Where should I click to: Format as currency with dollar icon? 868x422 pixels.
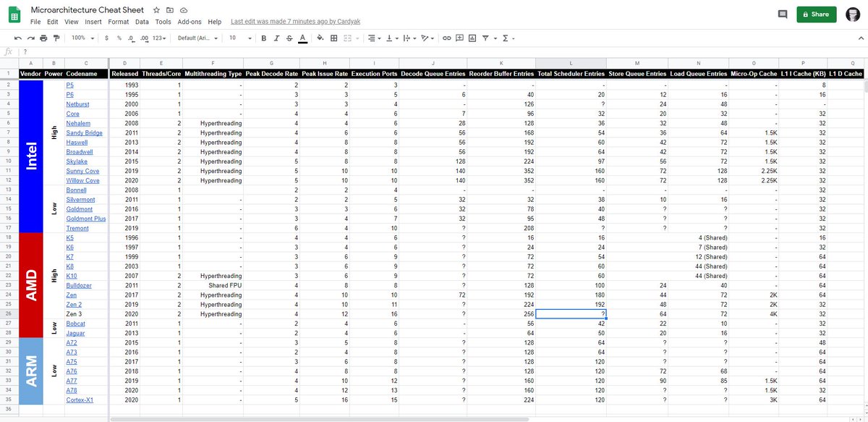(107, 38)
